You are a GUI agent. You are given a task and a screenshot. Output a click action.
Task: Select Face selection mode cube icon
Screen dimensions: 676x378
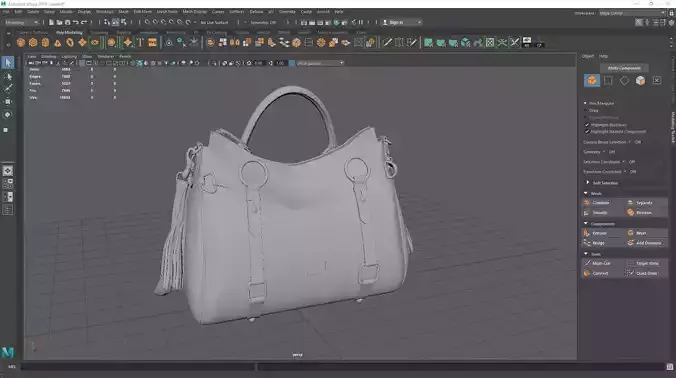tap(640, 81)
